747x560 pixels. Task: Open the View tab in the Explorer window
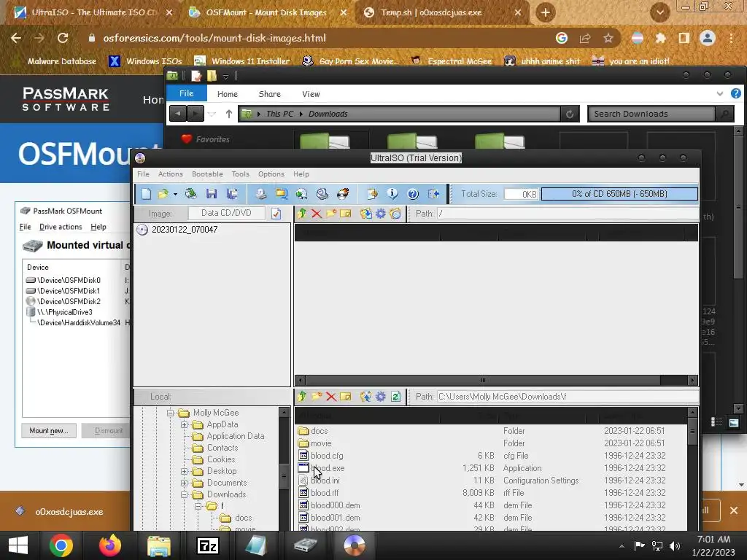click(x=311, y=94)
